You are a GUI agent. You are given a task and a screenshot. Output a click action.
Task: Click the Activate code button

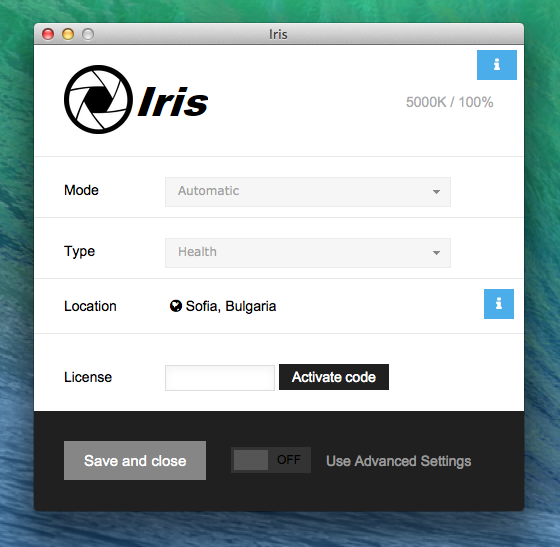pos(334,377)
